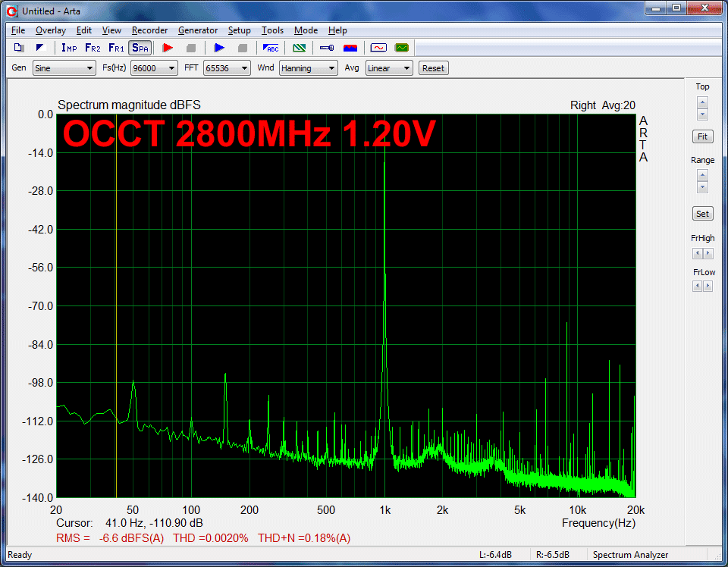Click the 'Spectrum magnitude dBFS' graph title
Screen dimensions: 728x567
point(129,105)
